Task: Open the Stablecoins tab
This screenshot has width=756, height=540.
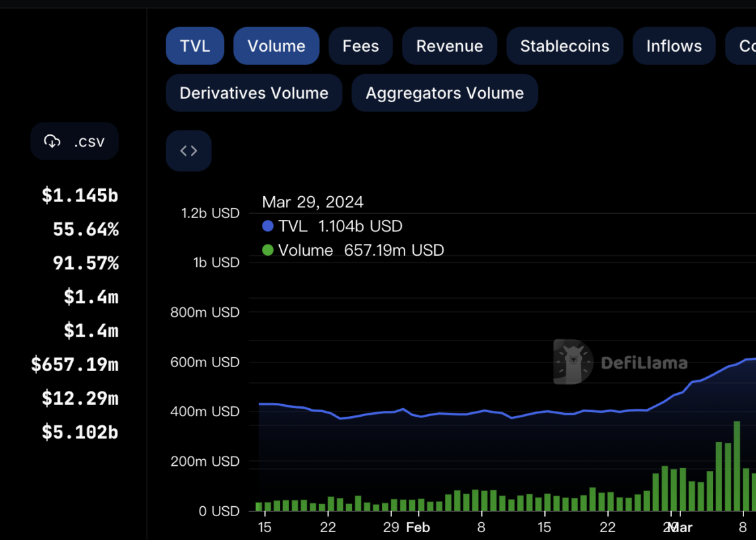Action: 564,46
